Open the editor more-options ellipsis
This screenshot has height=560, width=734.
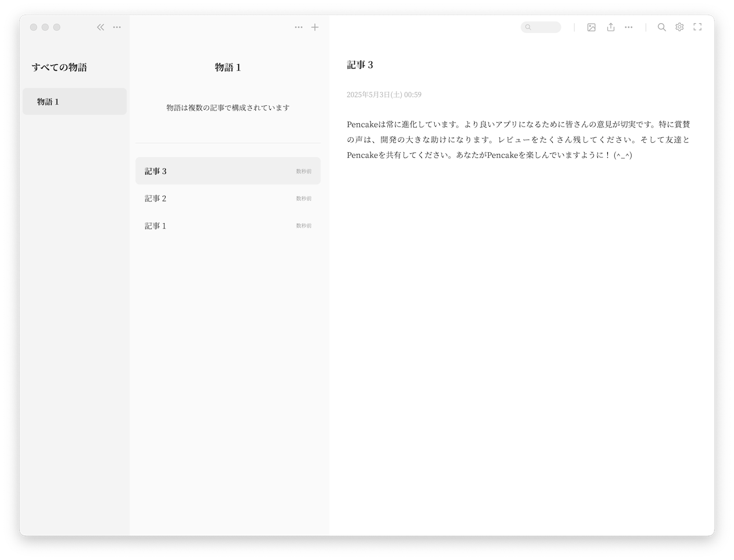tap(629, 27)
